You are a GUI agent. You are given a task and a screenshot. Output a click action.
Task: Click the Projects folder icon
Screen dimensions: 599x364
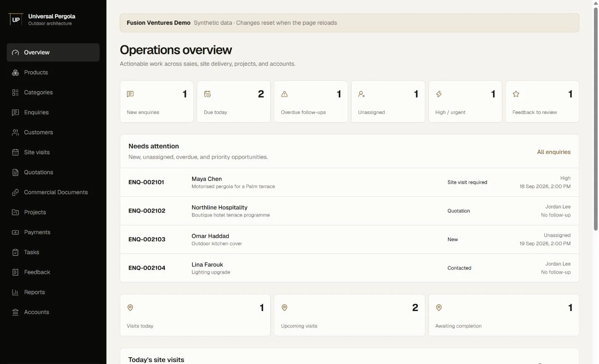pos(16,212)
